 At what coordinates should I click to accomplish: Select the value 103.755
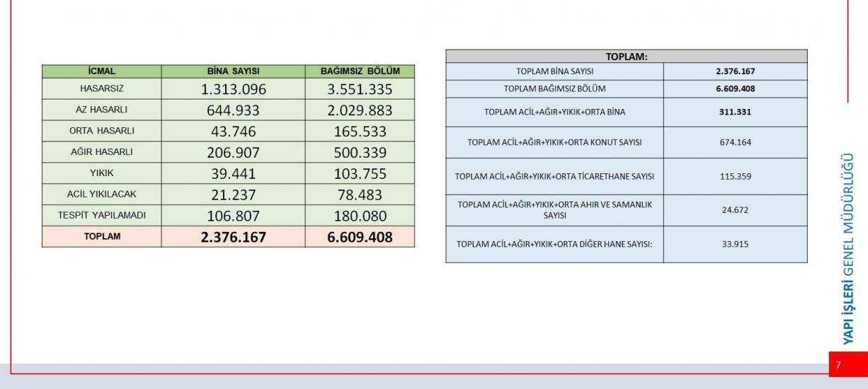pos(360,173)
